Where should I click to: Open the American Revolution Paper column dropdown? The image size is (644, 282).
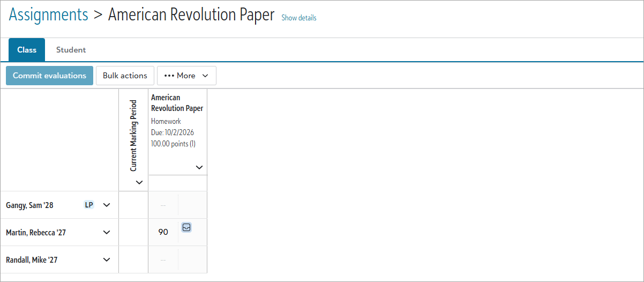tap(199, 167)
